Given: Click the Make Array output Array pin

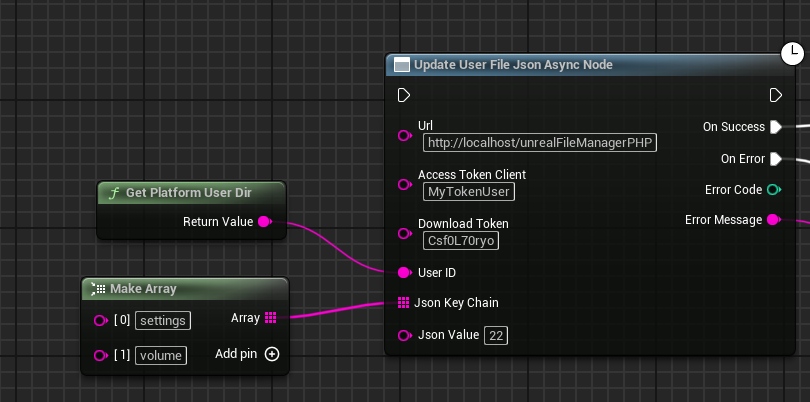Looking at the screenshot, I should (x=270, y=318).
